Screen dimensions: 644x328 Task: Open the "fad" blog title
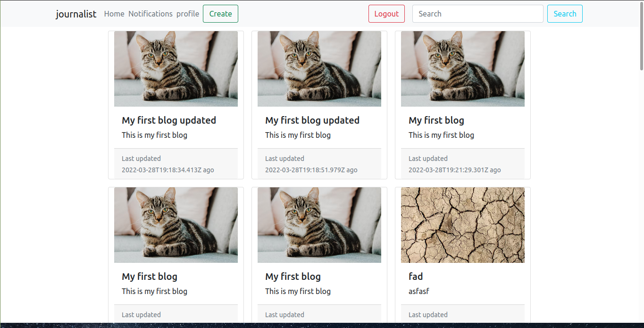pos(416,277)
